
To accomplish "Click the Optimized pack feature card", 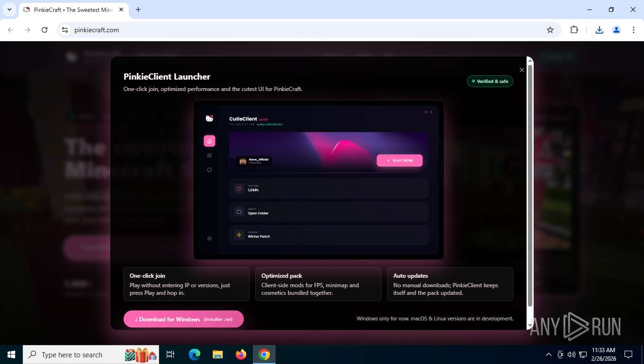I will 318,284.
